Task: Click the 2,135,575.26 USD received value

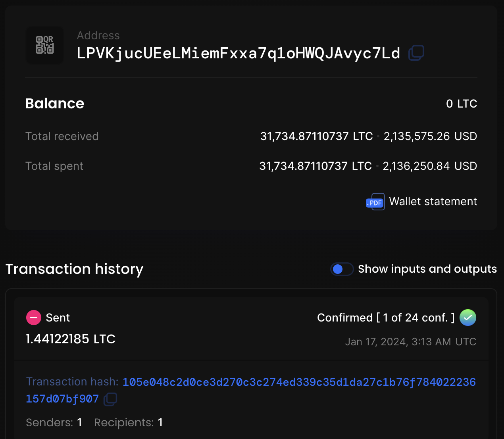Action: (430, 136)
